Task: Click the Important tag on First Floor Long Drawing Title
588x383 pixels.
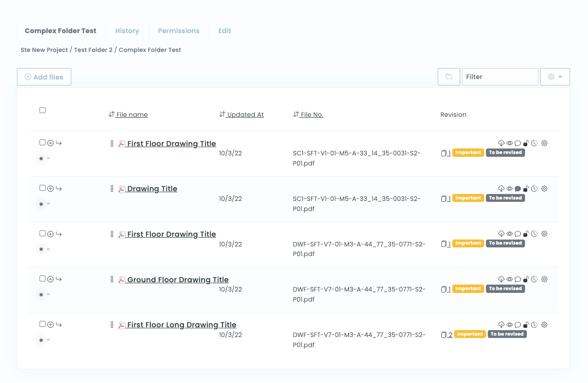Action: tap(470, 334)
